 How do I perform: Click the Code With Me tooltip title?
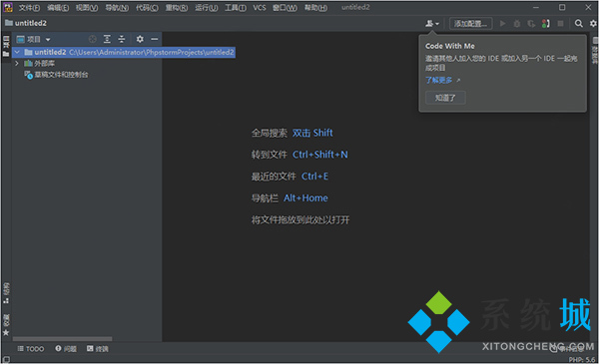point(450,46)
